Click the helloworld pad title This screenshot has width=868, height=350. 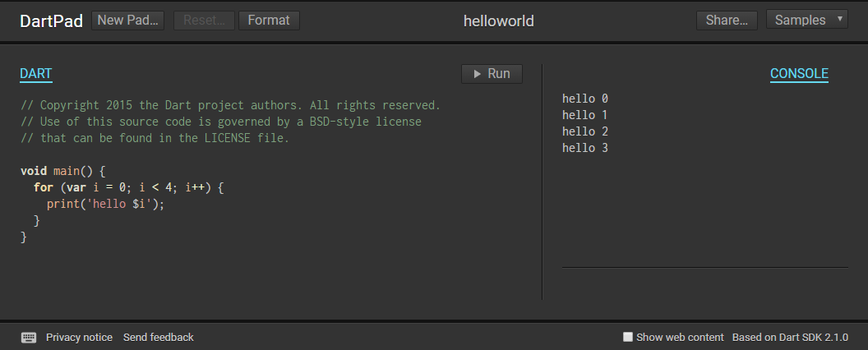499,21
